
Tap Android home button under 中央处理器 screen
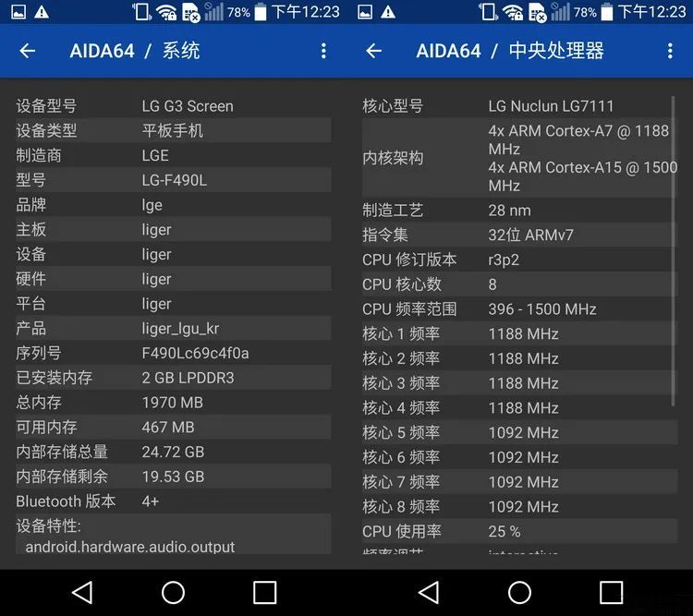(x=519, y=592)
